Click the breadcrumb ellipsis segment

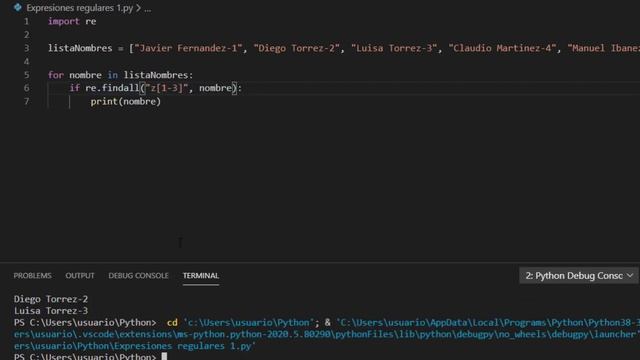pos(148,8)
